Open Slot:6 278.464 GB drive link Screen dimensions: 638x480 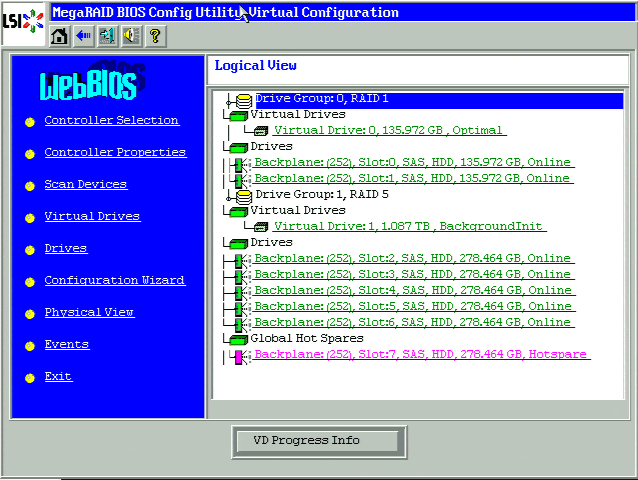(414, 323)
